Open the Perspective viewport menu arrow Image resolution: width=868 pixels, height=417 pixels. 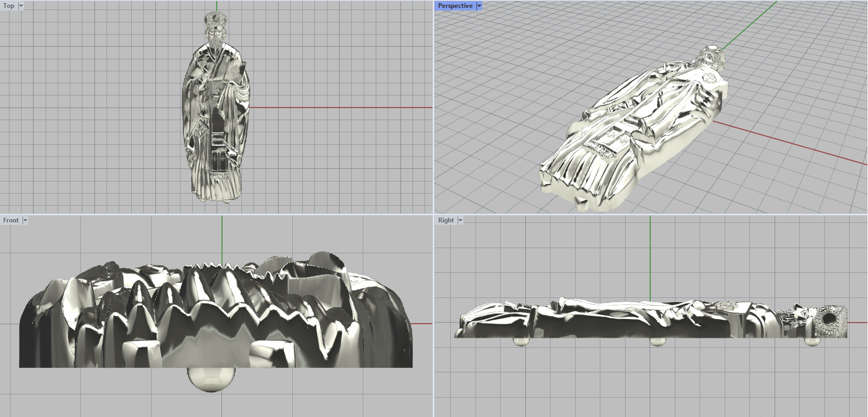click(x=479, y=6)
